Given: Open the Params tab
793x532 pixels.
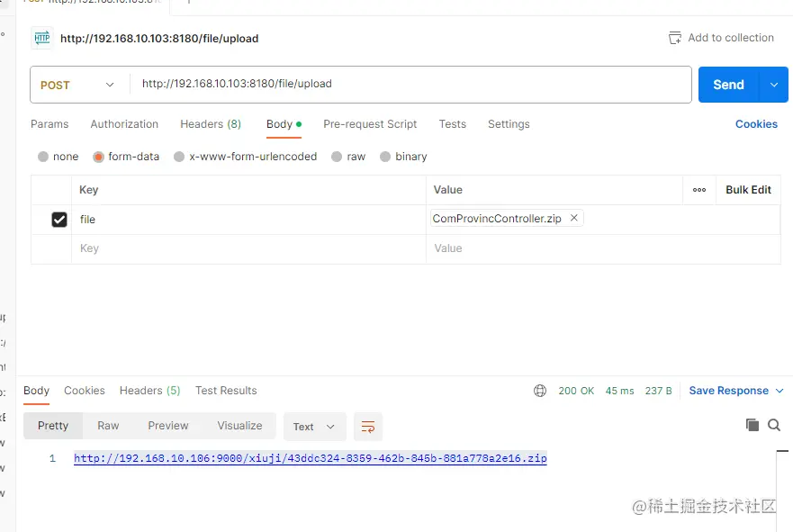Looking at the screenshot, I should tap(50, 124).
